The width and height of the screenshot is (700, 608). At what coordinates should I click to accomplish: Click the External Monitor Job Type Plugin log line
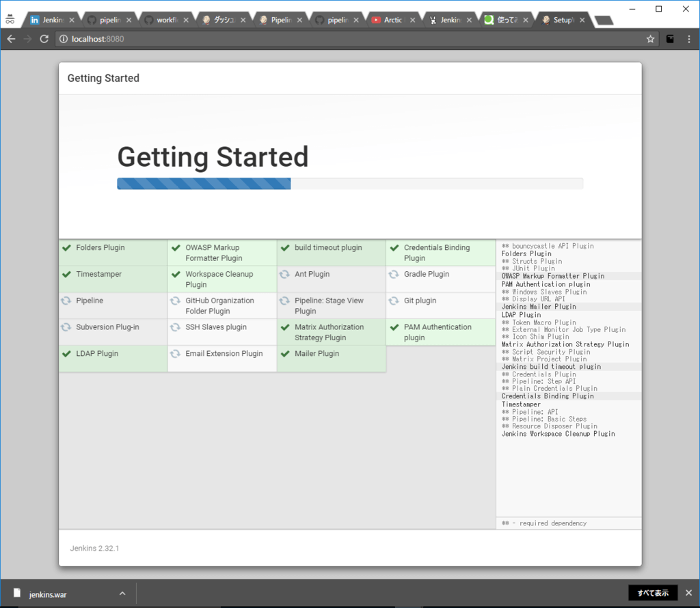tap(563, 330)
